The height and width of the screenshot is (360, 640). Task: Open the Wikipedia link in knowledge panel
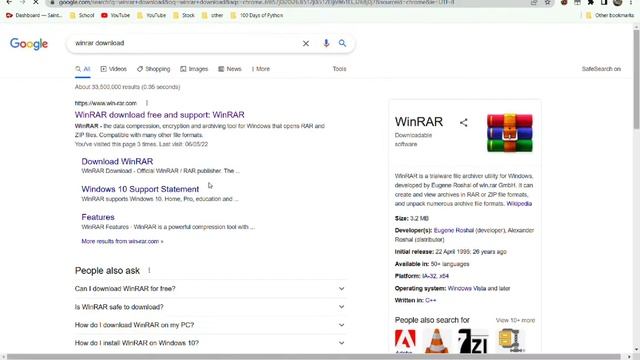click(519, 204)
